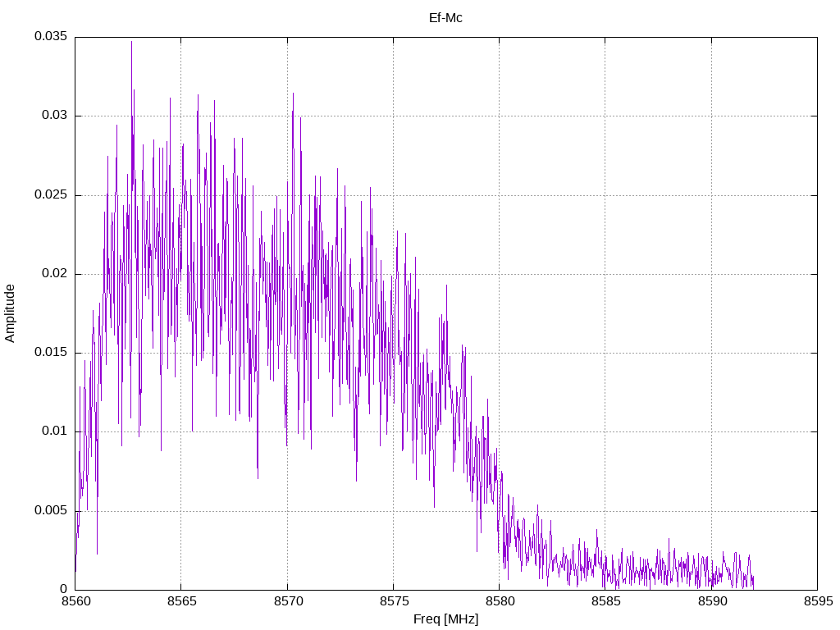The width and height of the screenshot is (840, 630).
Task: Click the 0.015 y-axis tick label
Action: point(51,352)
